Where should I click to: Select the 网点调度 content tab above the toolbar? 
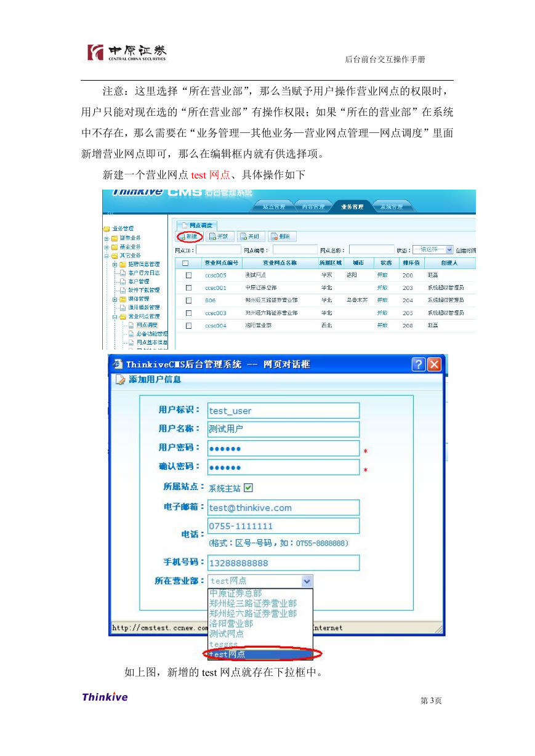pyautogui.click(x=197, y=225)
